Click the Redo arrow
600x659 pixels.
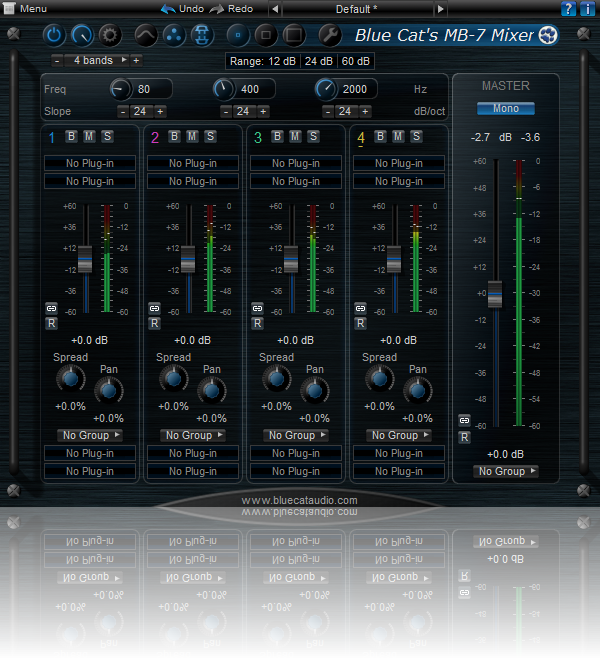[x=217, y=9]
